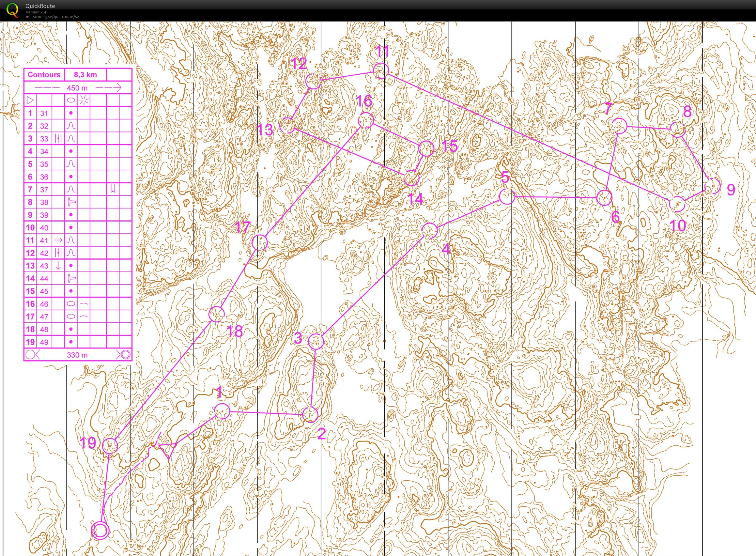
Task: Select control circle 10 on the map
Action: click(x=677, y=204)
